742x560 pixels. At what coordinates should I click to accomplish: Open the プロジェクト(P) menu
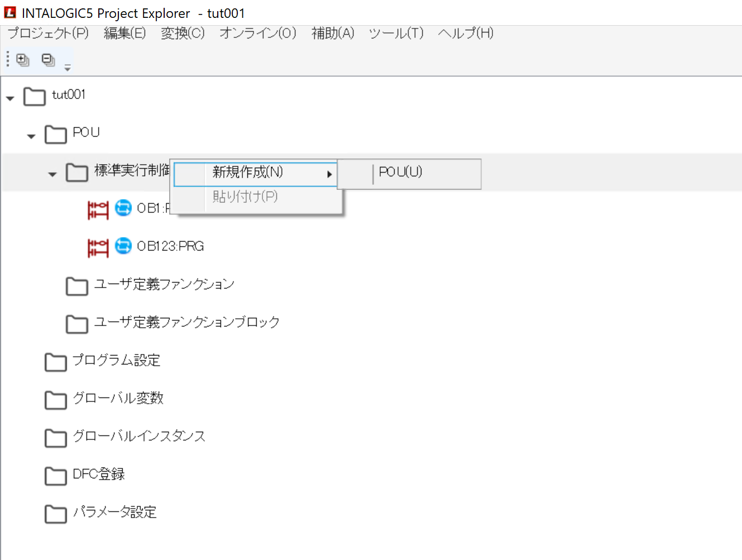[48, 33]
